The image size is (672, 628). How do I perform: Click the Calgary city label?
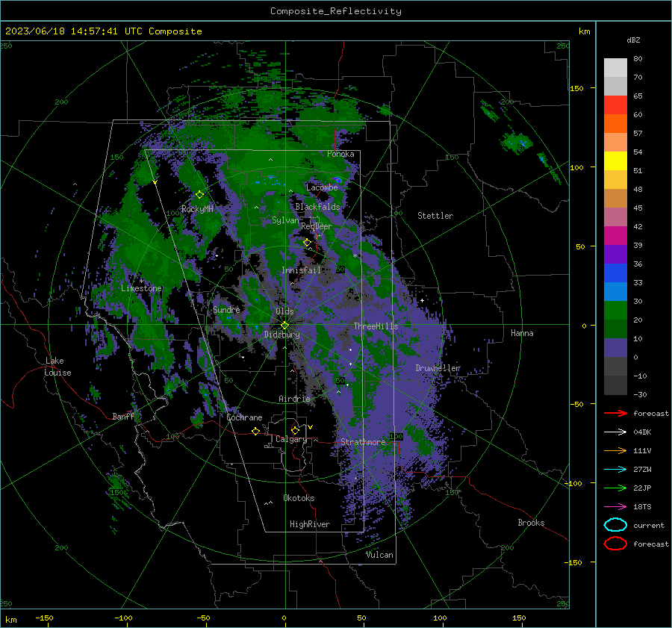click(x=291, y=439)
